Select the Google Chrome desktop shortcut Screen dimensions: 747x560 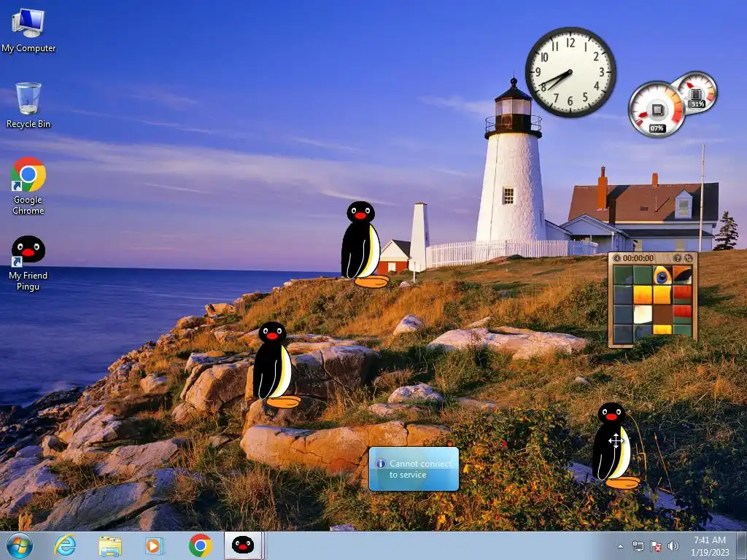click(x=28, y=186)
